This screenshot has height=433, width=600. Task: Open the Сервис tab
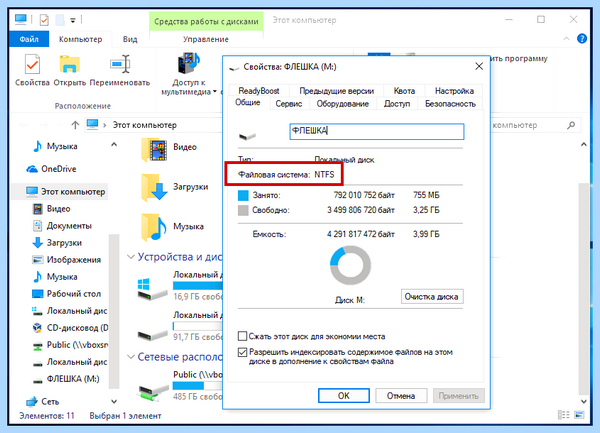[289, 104]
